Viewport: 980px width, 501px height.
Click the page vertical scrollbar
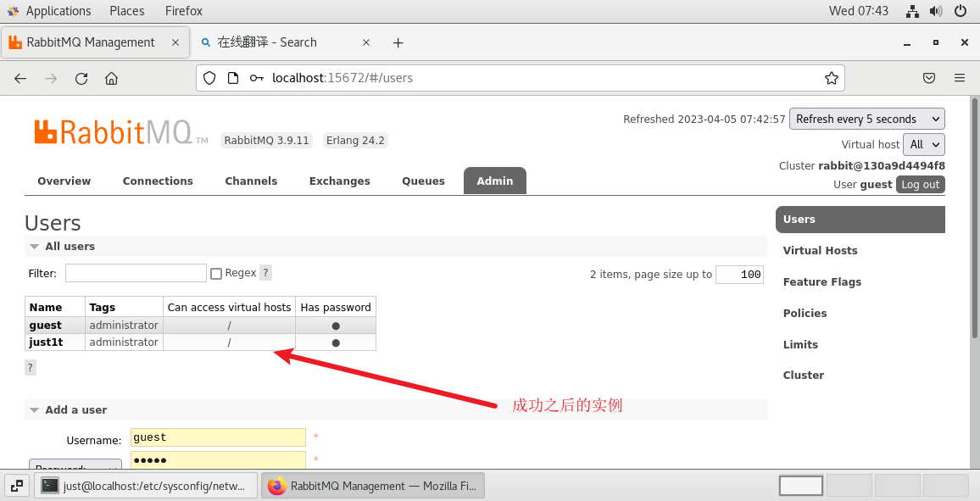coord(975,217)
